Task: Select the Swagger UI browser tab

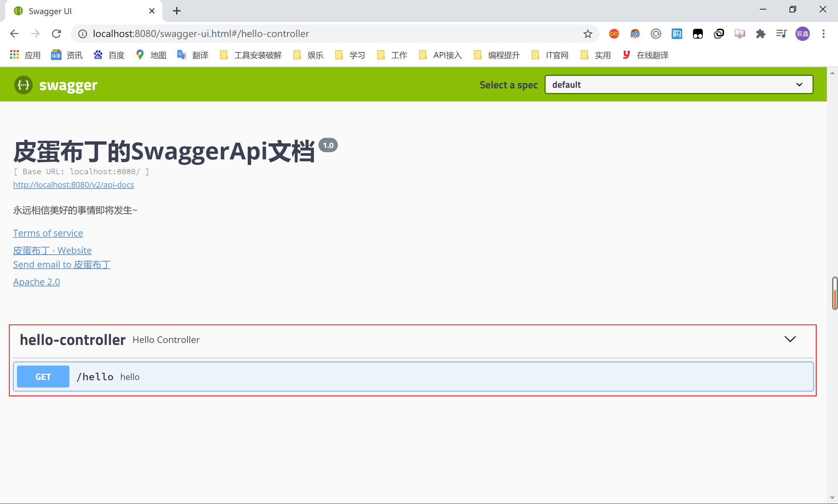Action: 83,11
